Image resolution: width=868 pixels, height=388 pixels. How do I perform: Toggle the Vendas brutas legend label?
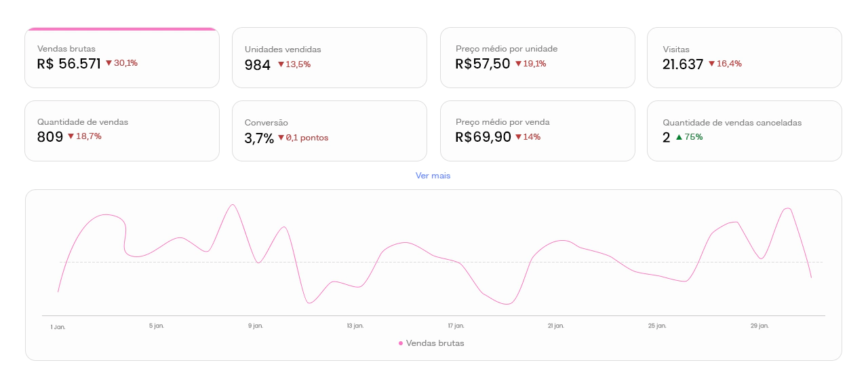coord(435,343)
